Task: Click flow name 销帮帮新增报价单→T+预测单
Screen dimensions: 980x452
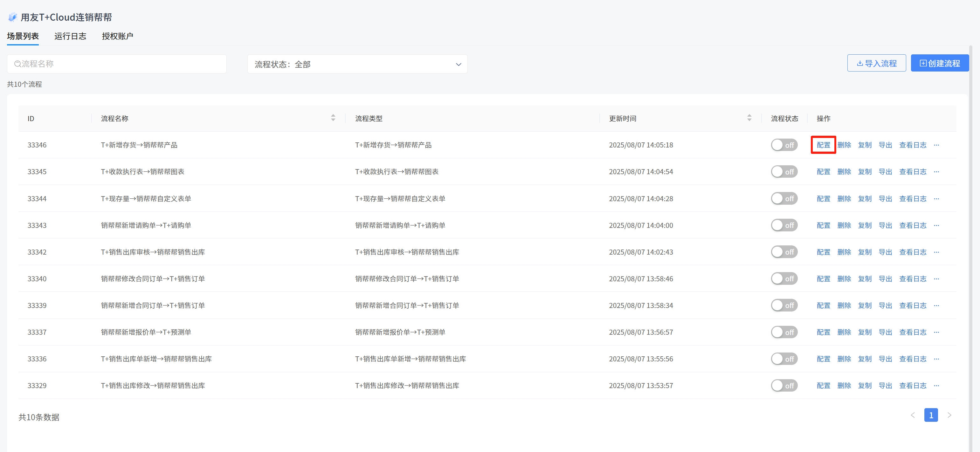Action: pyautogui.click(x=146, y=332)
